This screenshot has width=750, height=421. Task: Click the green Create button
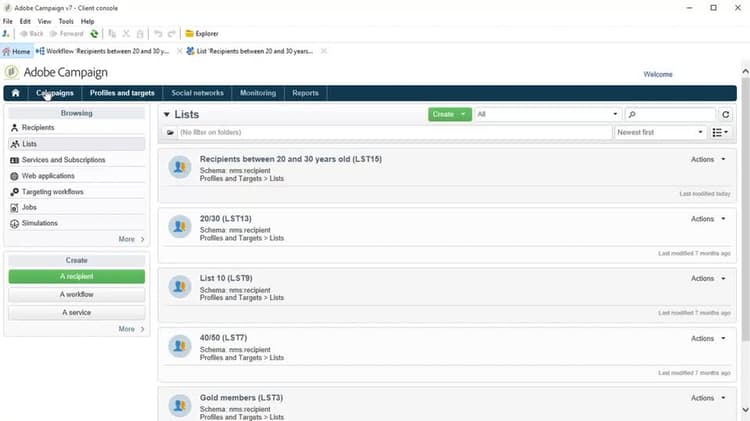click(449, 114)
